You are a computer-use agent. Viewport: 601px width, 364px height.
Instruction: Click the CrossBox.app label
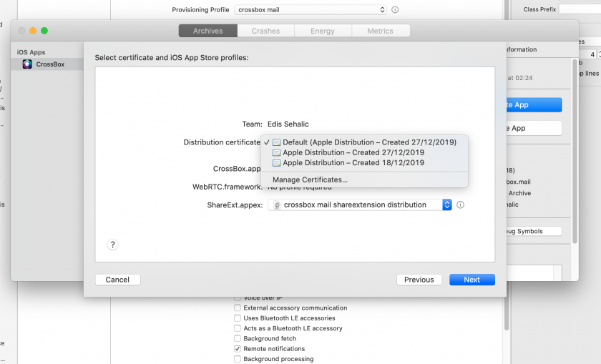[x=237, y=169]
